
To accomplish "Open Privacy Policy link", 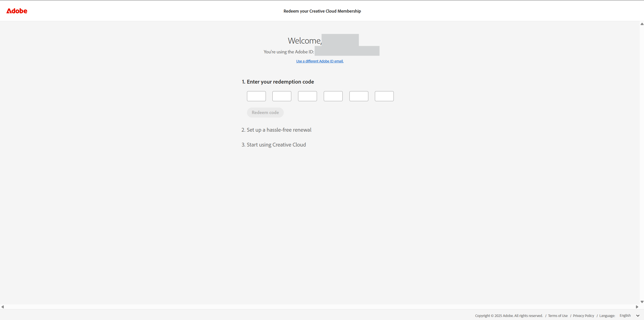I will (x=583, y=316).
